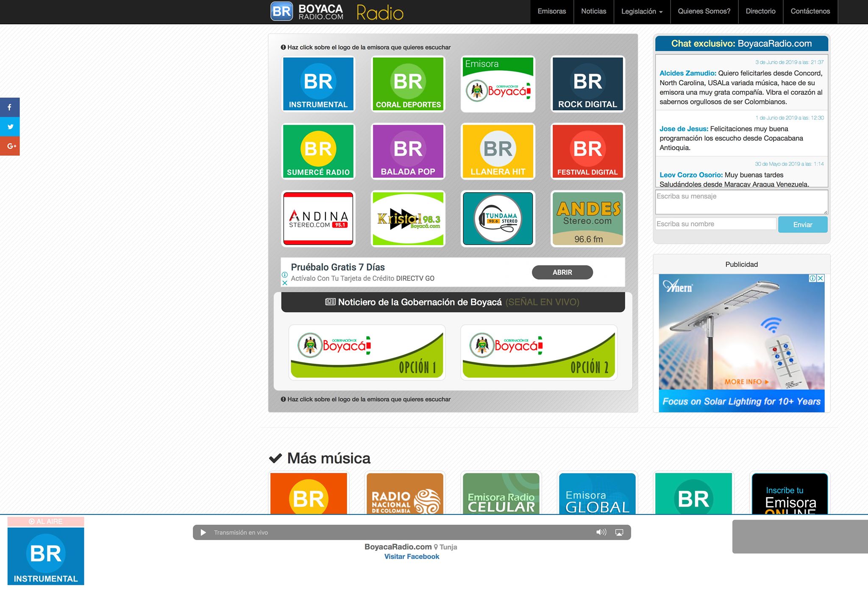This screenshot has width=868, height=590.
Task: Open Radio Nacional de Colombia station
Action: [x=405, y=493]
